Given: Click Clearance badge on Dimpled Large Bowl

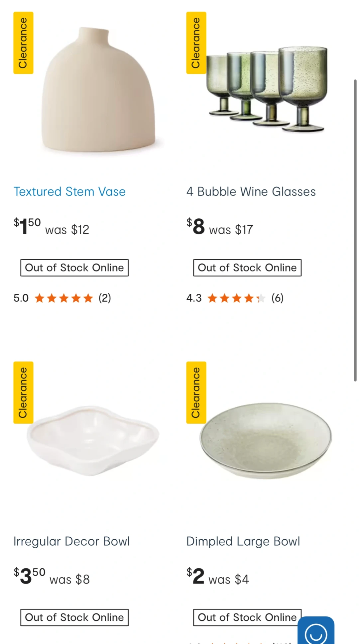Looking at the screenshot, I should (196, 392).
